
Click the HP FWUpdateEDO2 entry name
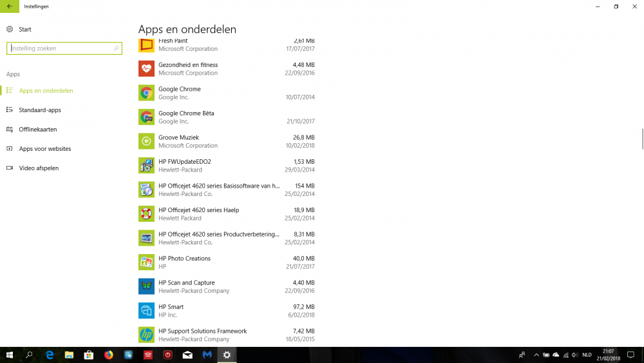click(185, 162)
